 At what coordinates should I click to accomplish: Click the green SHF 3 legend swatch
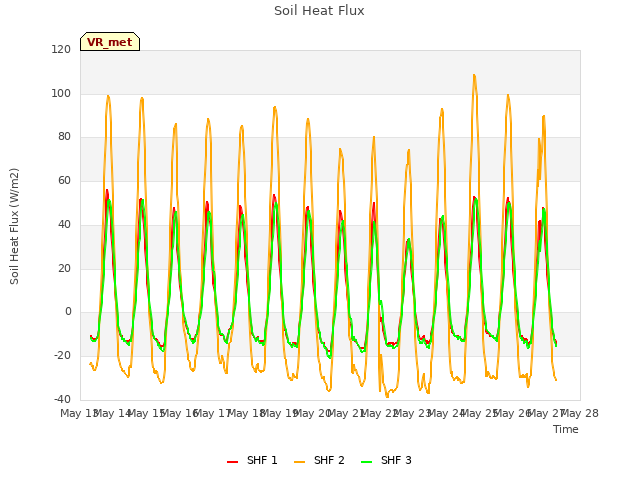click(x=367, y=461)
